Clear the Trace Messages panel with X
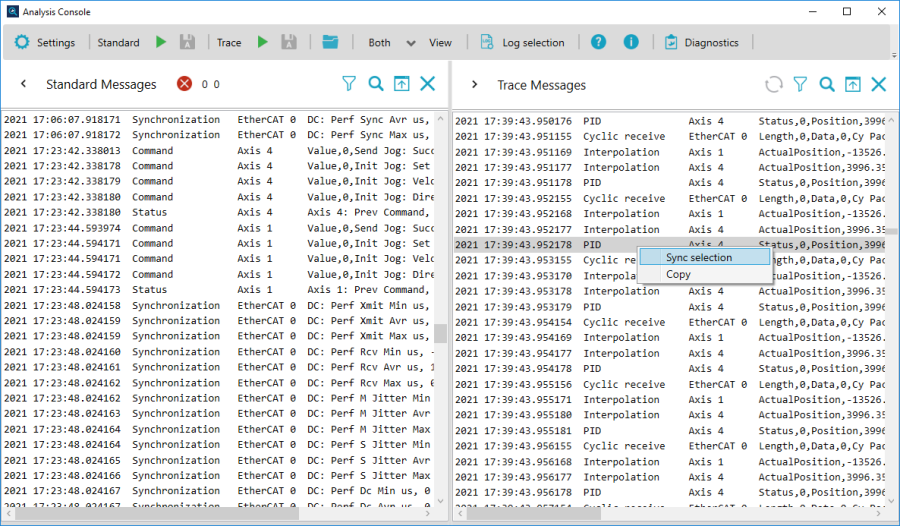The height and width of the screenshot is (526, 900). 878,85
